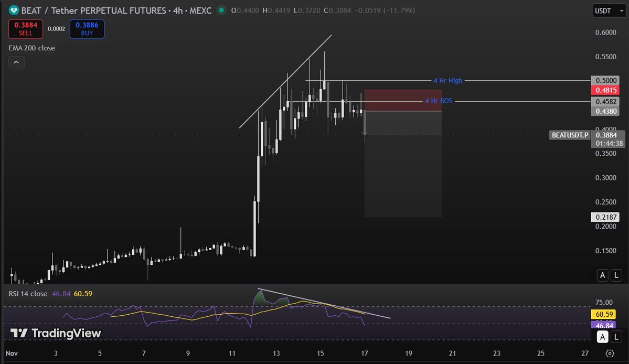Click date 13 on the time axis
This screenshot has width=629, height=364.
[x=276, y=353]
